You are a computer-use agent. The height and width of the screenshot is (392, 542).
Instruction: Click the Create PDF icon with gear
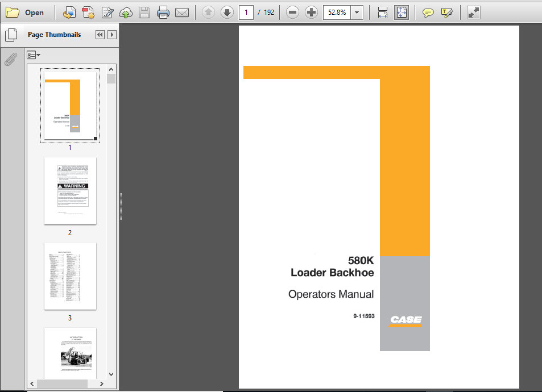(x=88, y=12)
